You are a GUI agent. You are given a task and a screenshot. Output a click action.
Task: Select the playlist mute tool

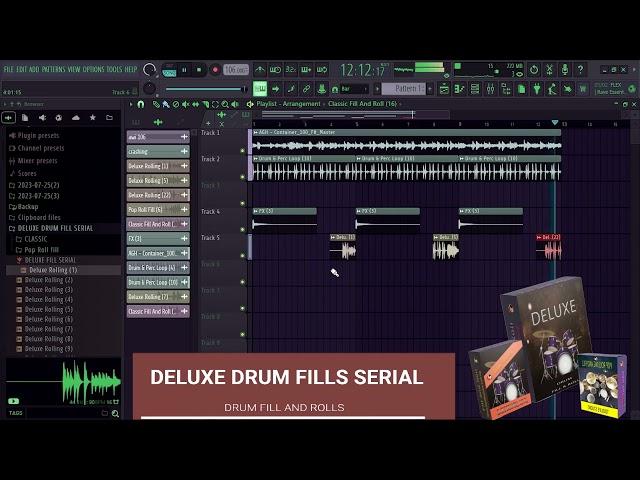186,104
